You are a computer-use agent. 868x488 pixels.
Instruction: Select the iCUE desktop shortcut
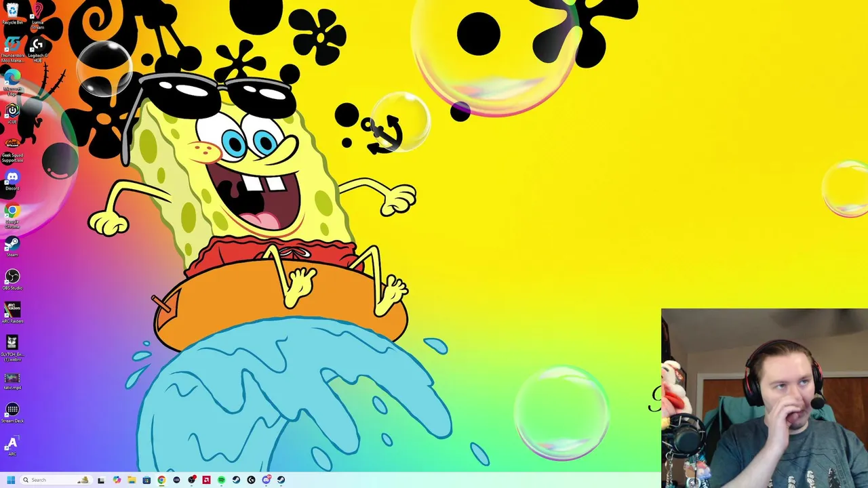pos(12,113)
